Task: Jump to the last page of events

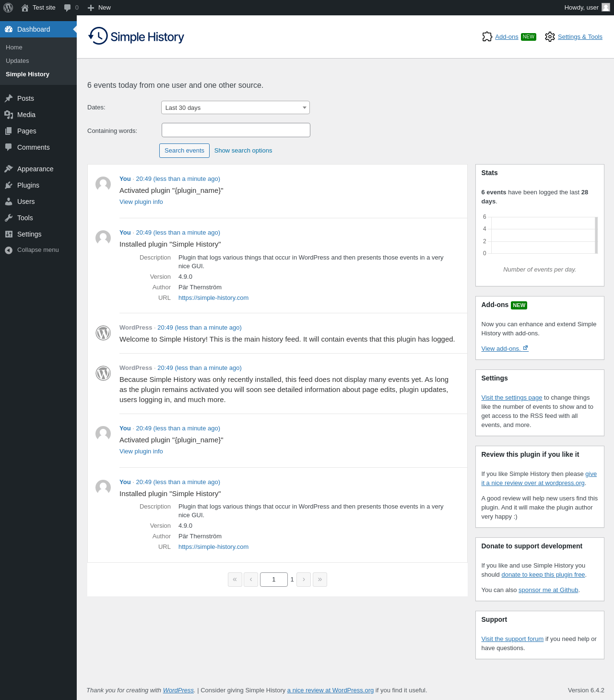Action: (320, 580)
